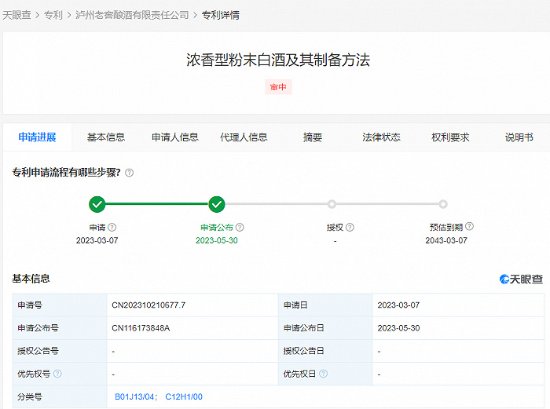Click the 申请号 label cell
550x409 pixels.
(x=60, y=305)
